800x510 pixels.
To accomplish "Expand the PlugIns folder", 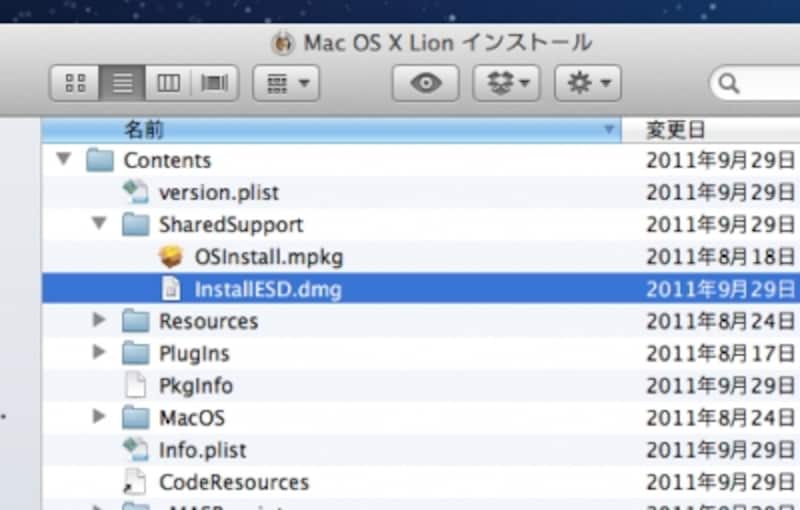I will click(x=99, y=352).
